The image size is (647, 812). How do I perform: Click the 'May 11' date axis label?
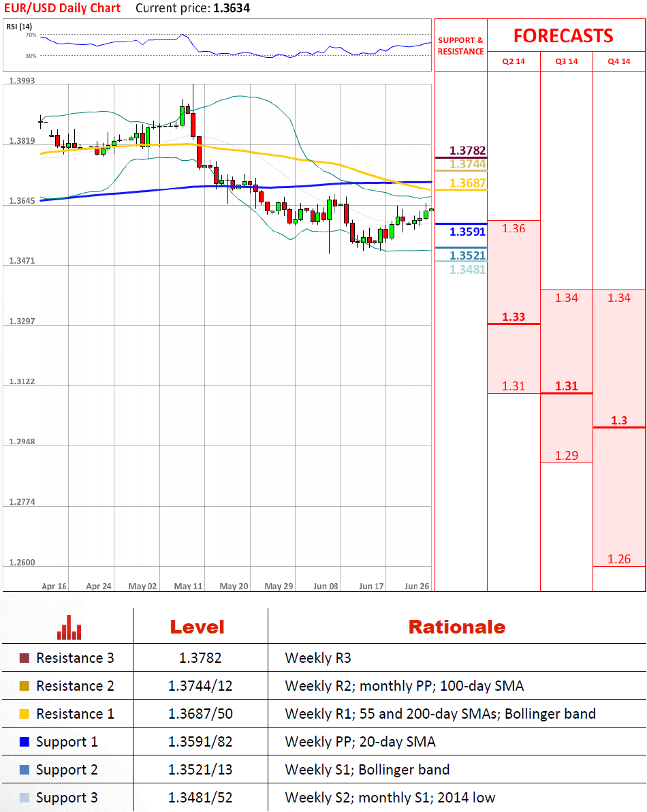point(188,587)
